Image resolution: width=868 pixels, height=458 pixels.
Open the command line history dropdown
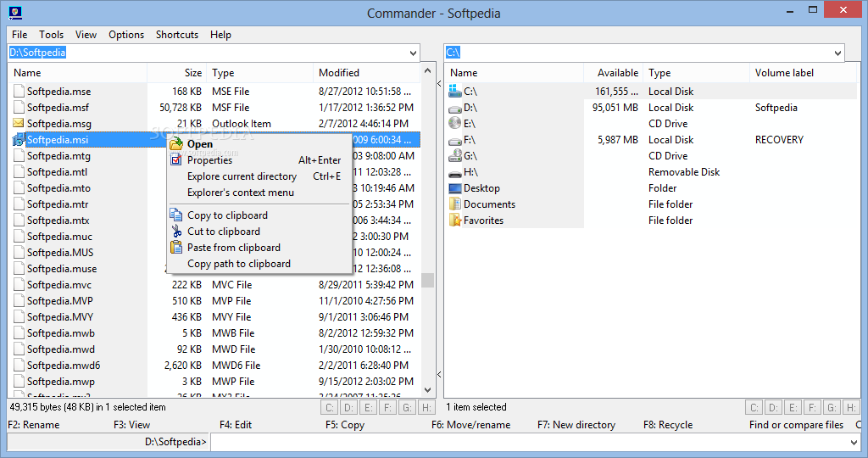click(x=853, y=442)
